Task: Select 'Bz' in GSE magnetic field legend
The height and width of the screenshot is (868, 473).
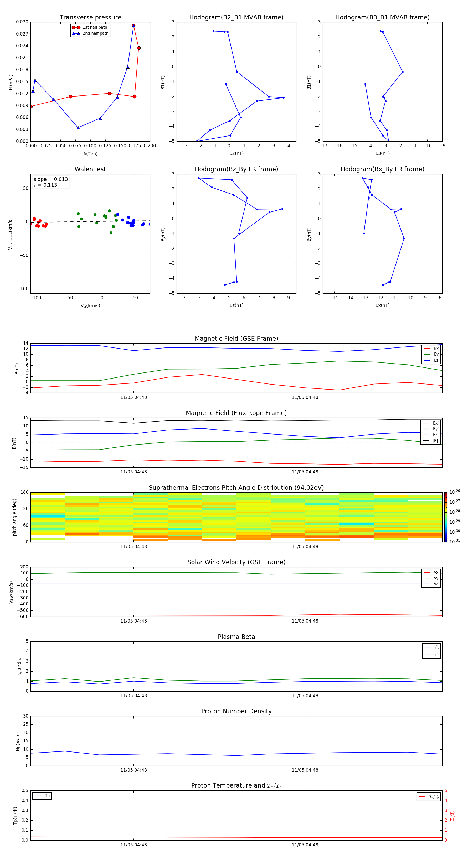Action: pyautogui.click(x=431, y=360)
